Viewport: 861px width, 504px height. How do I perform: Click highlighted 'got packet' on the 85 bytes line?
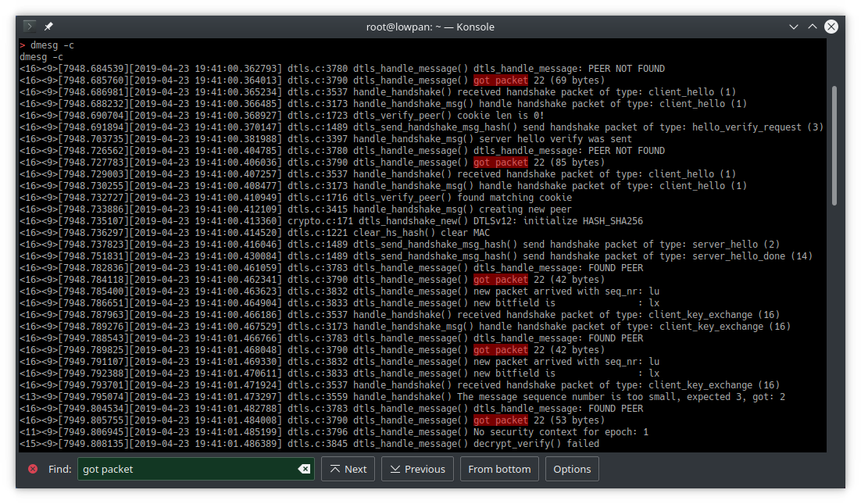pos(500,163)
